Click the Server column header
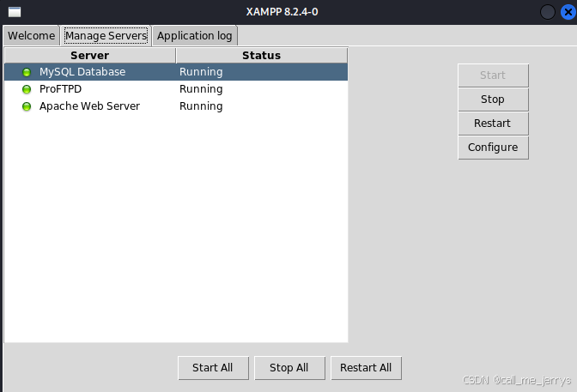The image size is (577, 392). 90,56
